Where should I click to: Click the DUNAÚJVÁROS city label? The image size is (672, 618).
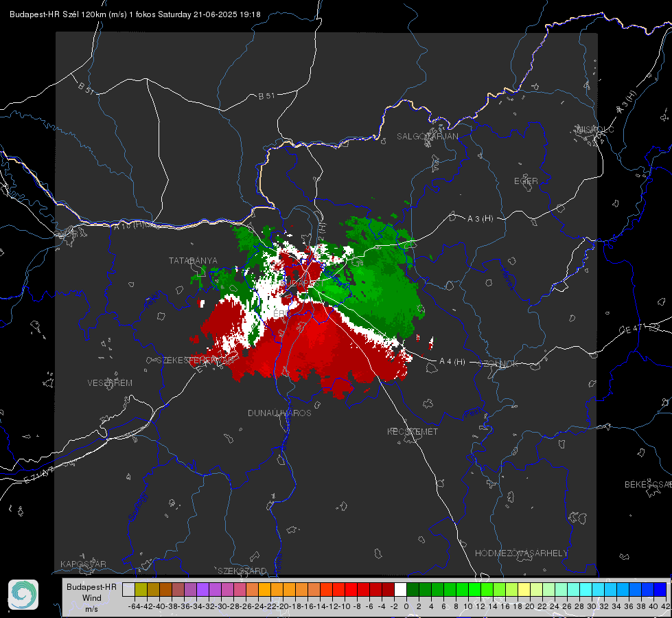pyautogui.click(x=279, y=413)
